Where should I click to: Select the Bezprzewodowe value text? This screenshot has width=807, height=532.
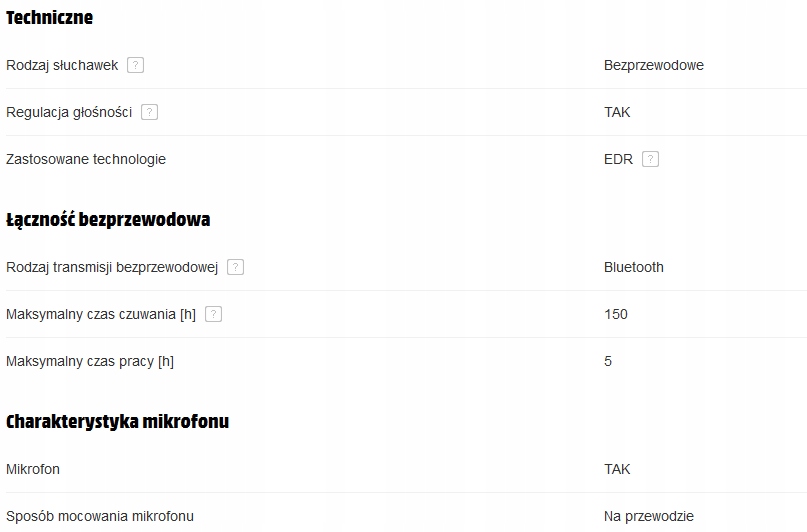coord(653,65)
